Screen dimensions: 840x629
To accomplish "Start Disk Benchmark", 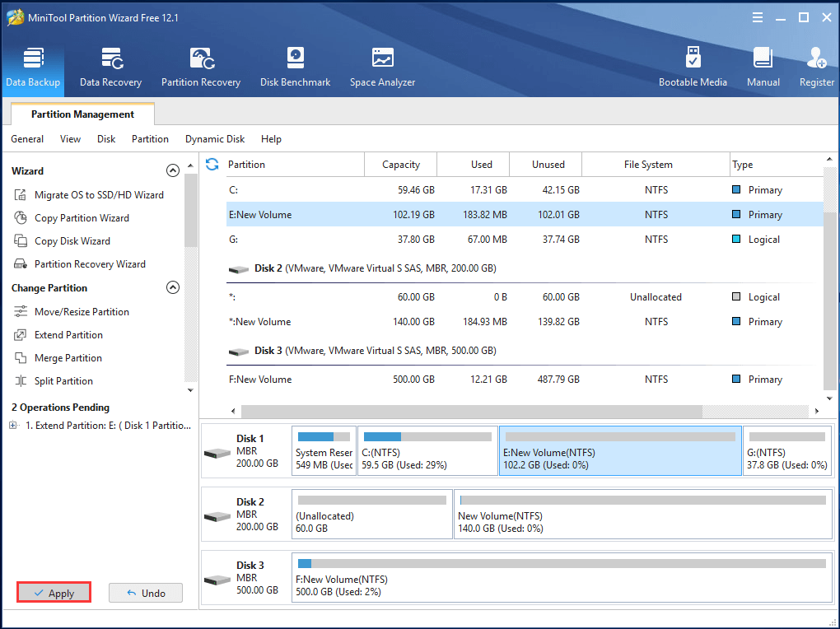I will pyautogui.click(x=295, y=68).
